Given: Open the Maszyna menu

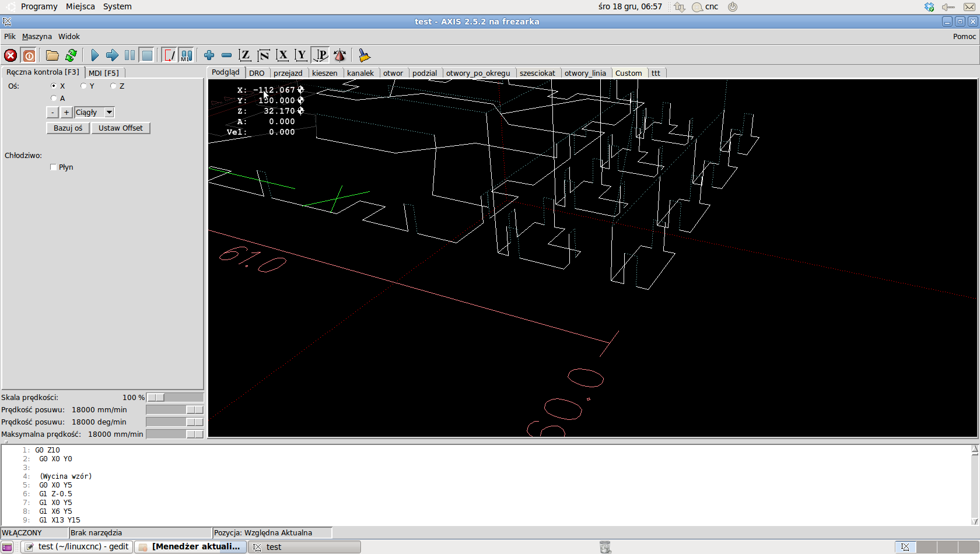Looking at the screenshot, I should (37, 36).
